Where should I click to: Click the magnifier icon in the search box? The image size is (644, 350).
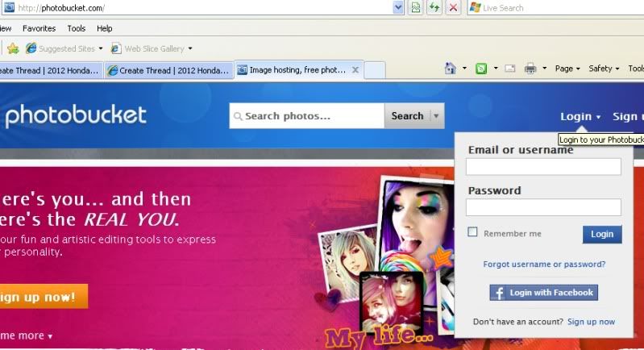pyautogui.click(x=238, y=116)
